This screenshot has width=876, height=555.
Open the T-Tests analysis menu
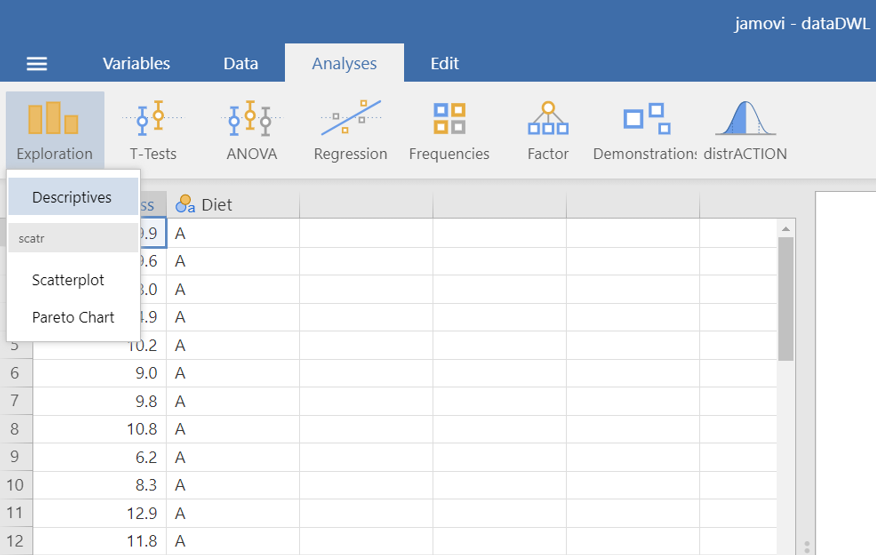click(x=153, y=129)
